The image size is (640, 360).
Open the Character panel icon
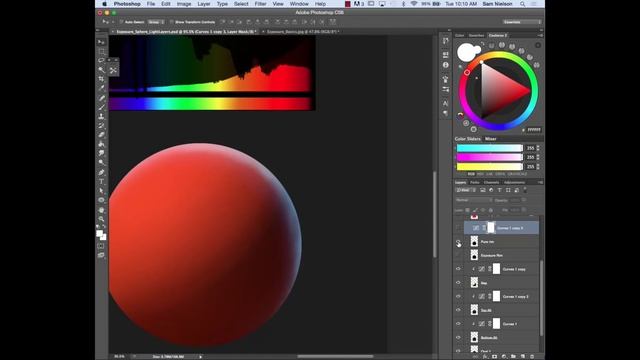pyautogui.click(x=445, y=103)
